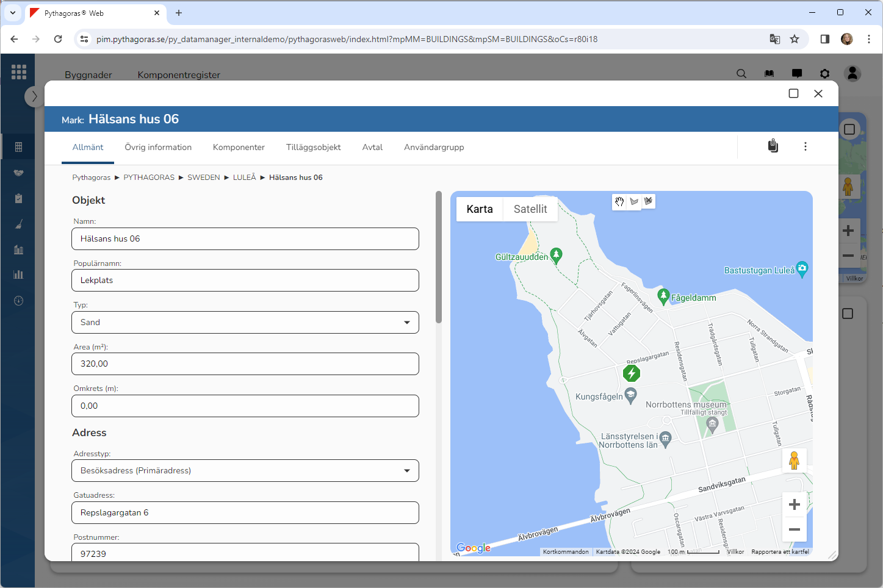Viewport: 883px width, 588px height.
Task: Click the Kortkommandon button on the map
Action: [x=566, y=552]
